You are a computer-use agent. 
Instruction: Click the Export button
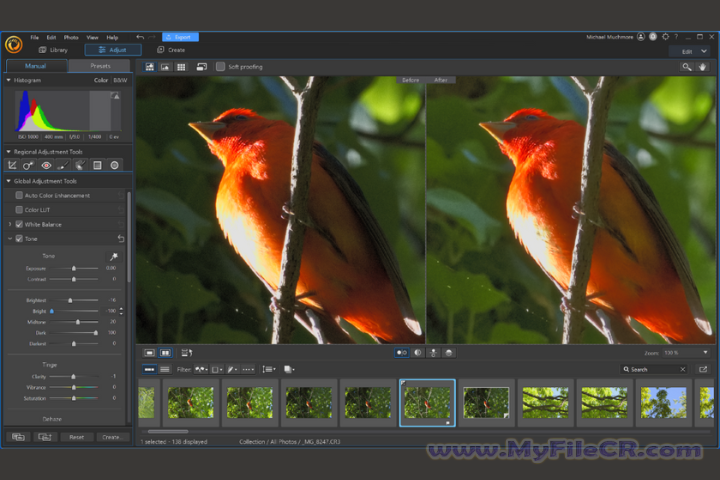click(x=180, y=37)
